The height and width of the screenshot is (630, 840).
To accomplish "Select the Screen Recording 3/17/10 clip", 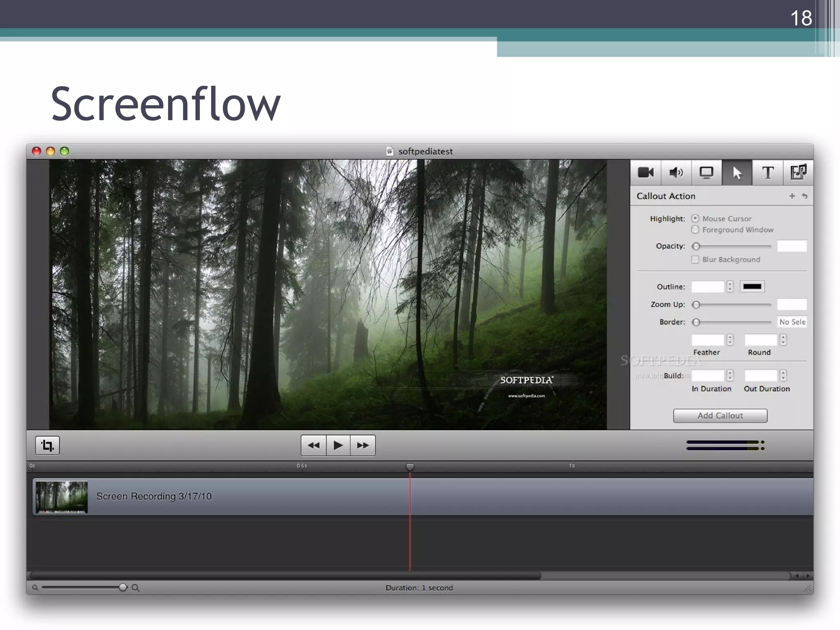I will pyautogui.click(x=423, y=497).
